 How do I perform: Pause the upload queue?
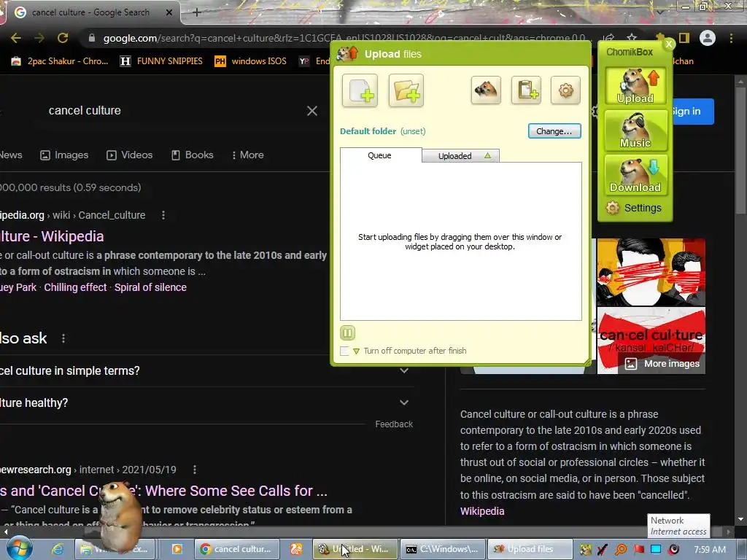pos(347,332)
